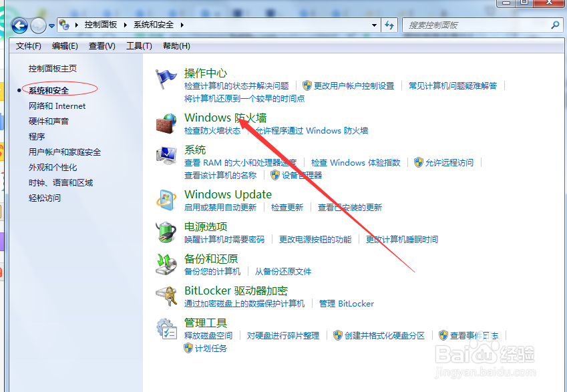Open the 电源选项 heading link

tap(206, 227)
